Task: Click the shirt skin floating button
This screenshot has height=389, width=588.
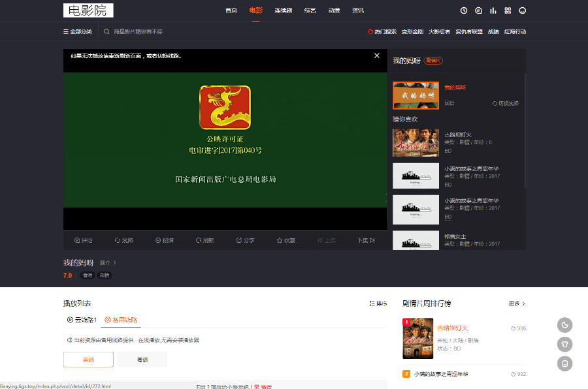Action: [564, 344]
